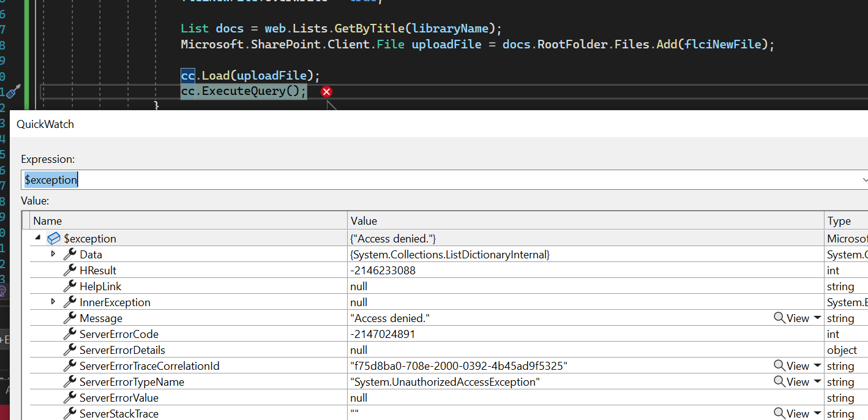Select the ServerErrorDetails type 'object'

click(x=842, y=350)
